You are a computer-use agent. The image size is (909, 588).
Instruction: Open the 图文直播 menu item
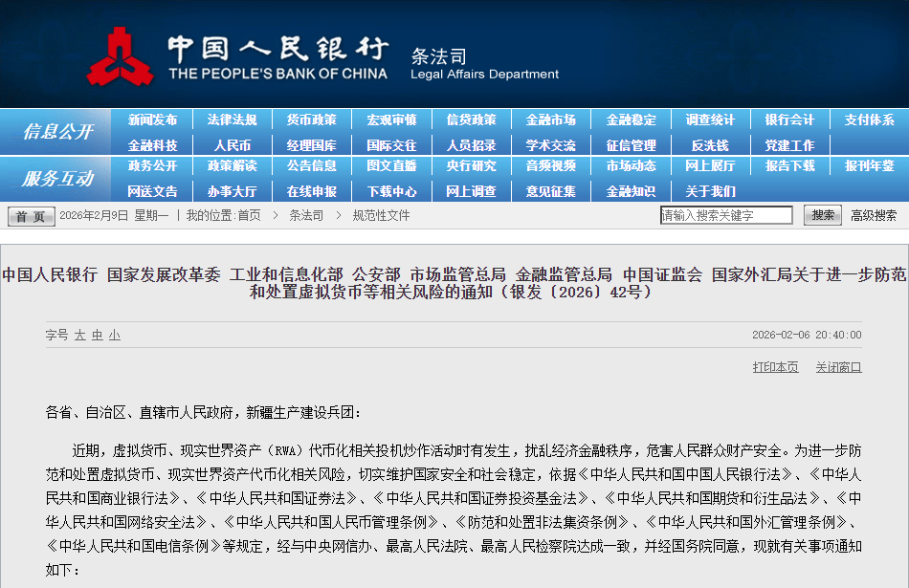[392, 165]
